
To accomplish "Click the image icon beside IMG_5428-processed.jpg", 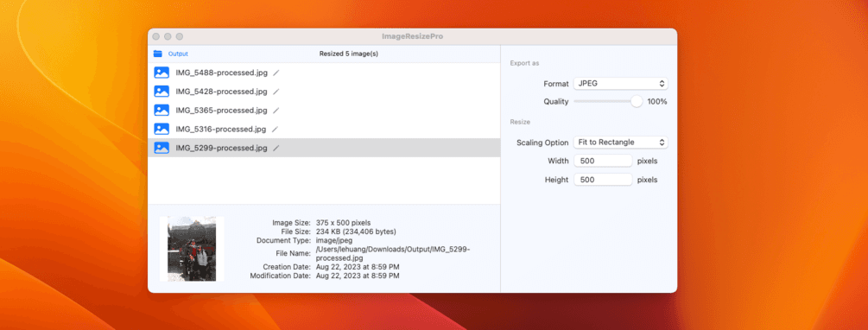I will pyautogui.click(x=162, y=92).
